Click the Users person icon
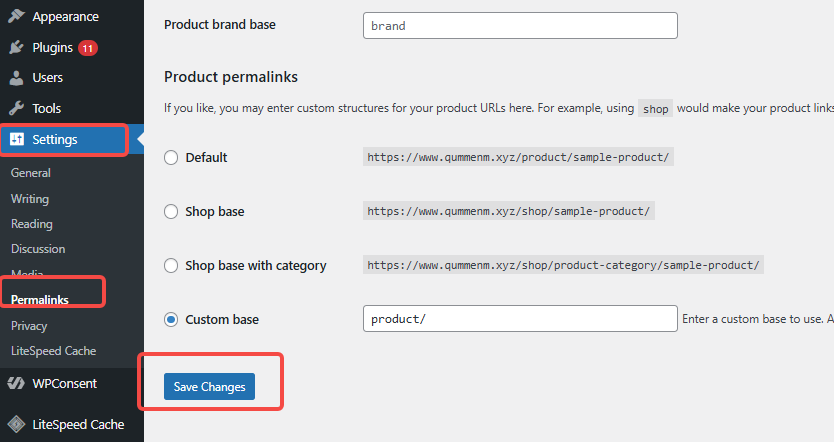 pos(16,78)
